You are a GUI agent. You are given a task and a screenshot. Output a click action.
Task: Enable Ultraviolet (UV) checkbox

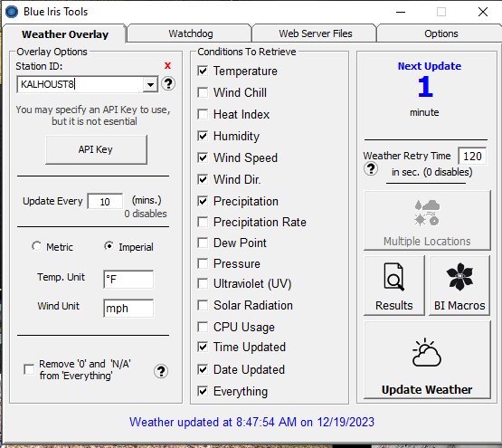point(203,283)
